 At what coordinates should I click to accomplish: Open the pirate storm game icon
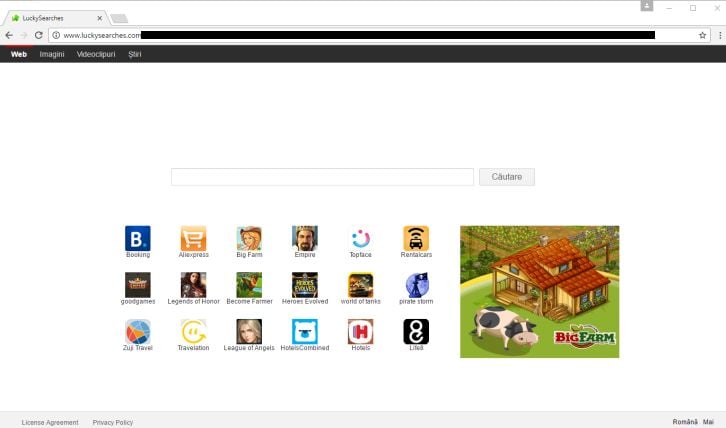(416, 285)
